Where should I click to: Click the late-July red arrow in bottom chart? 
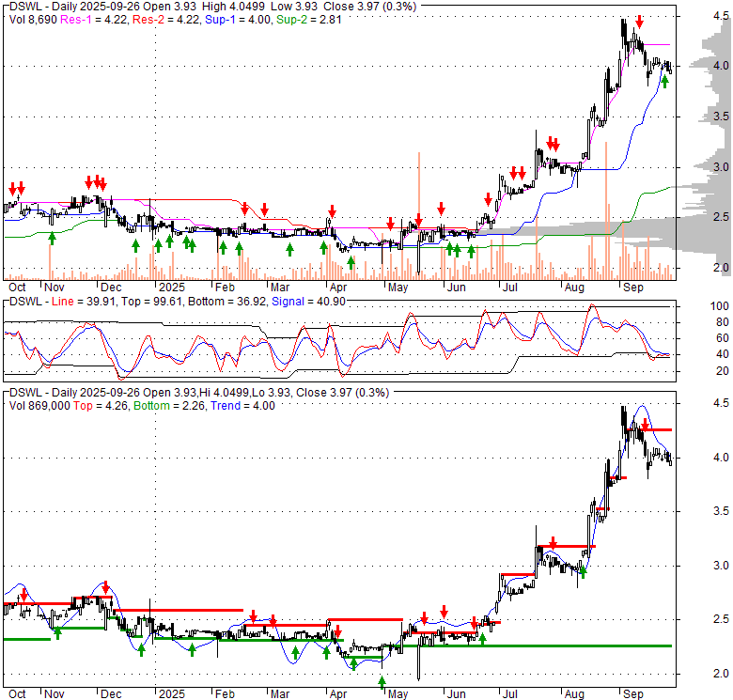pyautogui.click(x=553, y=543)
